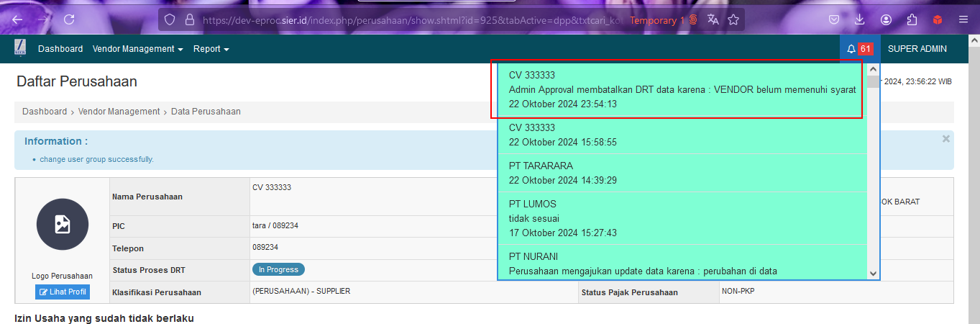
Task: Select the NON-PKP tax status value
Action: [x=738, y=290]
